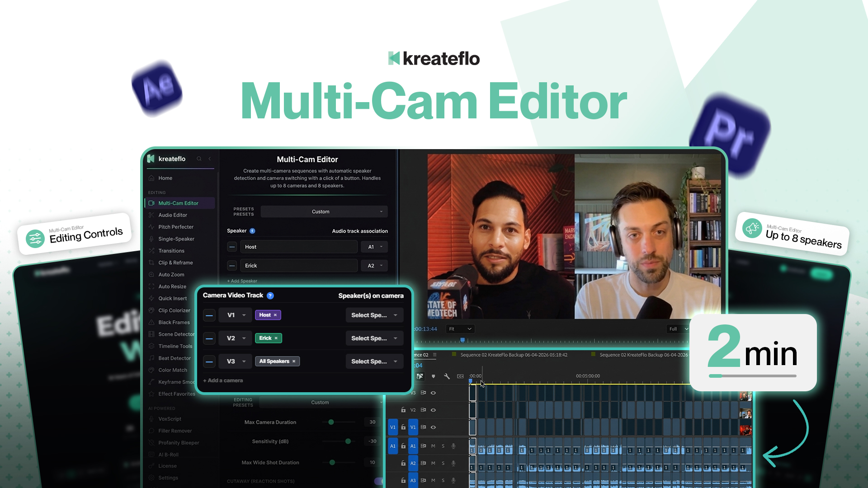The width and height of the screenshot is (868, 488).
Task: Open Select Speaker dropdown in V2 row
Action: pyautogui.click(x=374, y=338)
